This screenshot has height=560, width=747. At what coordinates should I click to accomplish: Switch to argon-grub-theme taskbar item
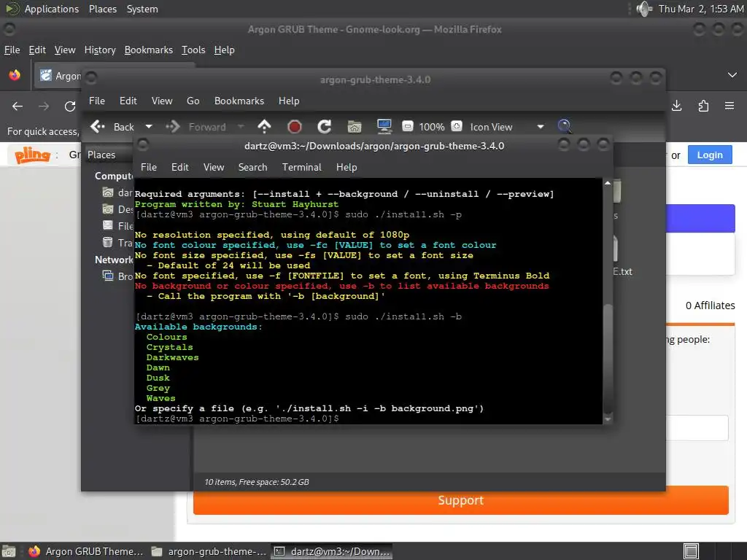(209, 551)
